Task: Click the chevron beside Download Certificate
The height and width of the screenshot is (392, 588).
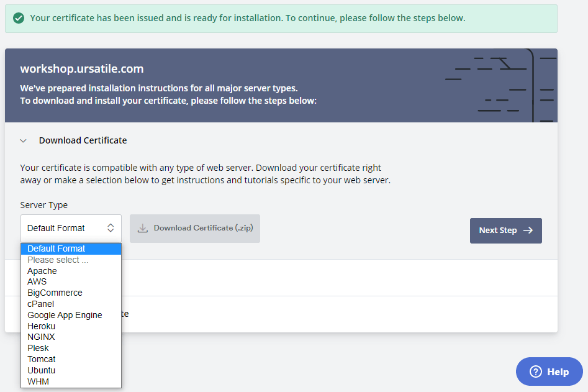Action: (x=23, y=140)
